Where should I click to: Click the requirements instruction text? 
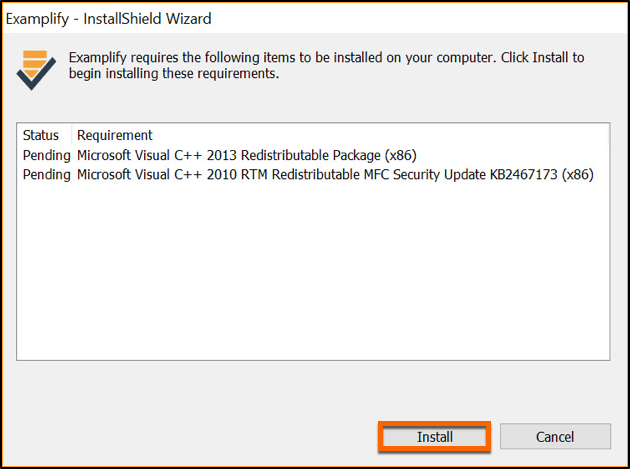(x=320, y=65)
